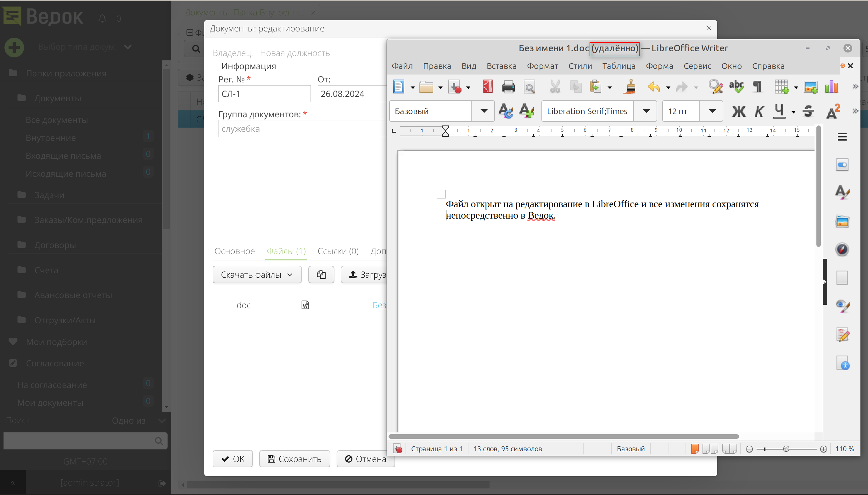Toggle bold formatting

pyautogui.click(x=738, y=111)
